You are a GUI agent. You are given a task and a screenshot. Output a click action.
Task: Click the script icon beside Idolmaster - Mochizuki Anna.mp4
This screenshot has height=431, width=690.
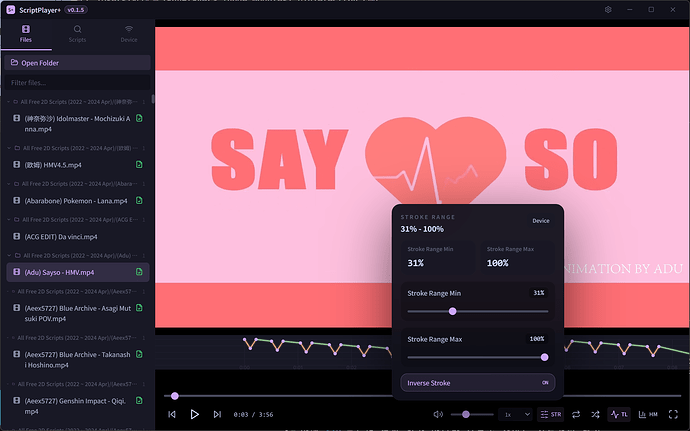(139, 118)
